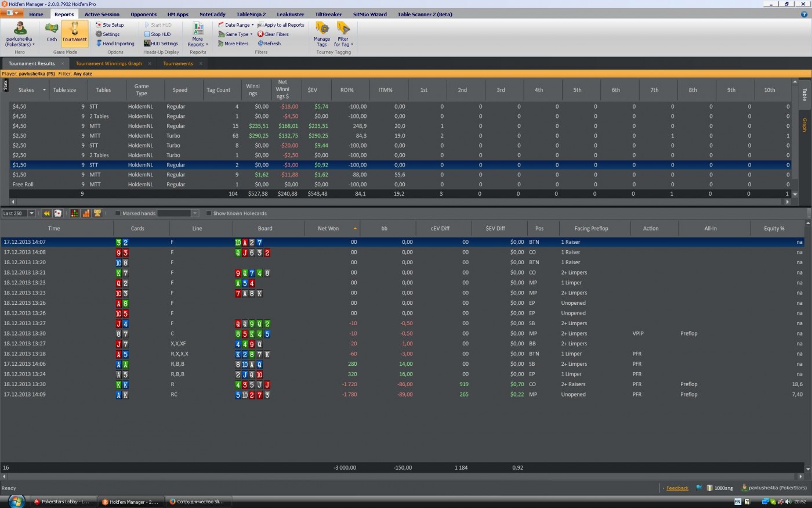
Task: Open the Date Range dropdown
Action: [236, 25]
